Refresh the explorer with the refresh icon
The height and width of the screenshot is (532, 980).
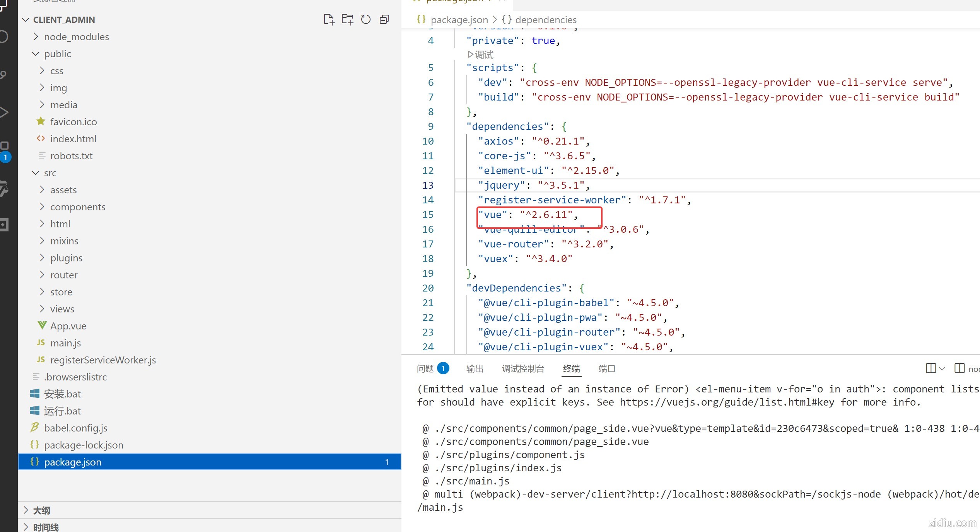(365, 19)
